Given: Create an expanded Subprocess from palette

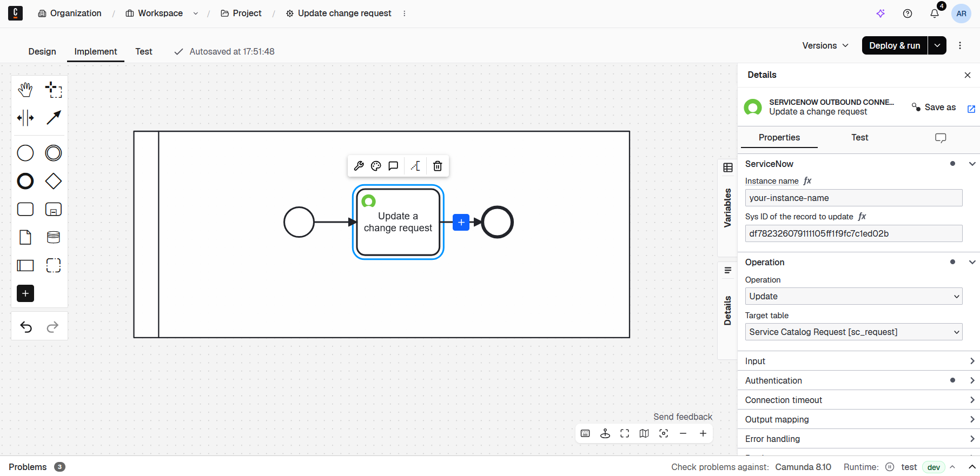Looking at the screenshot, I should 54,209.
